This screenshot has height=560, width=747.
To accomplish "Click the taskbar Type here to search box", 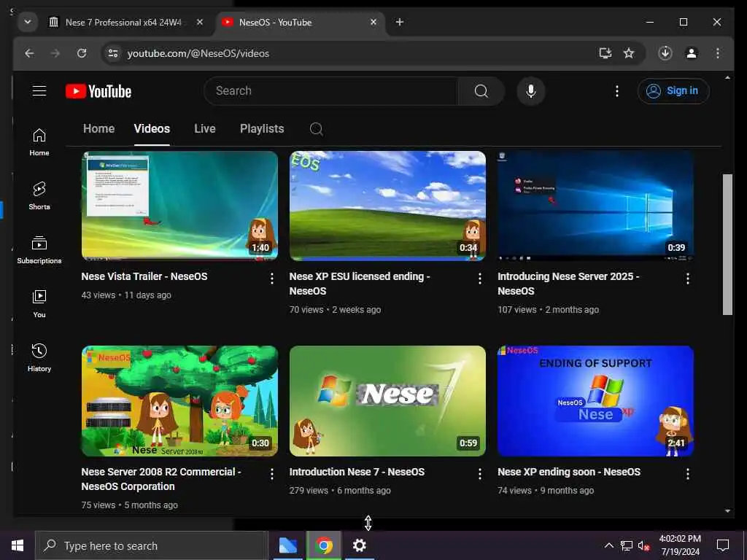I will click(152, 545).
